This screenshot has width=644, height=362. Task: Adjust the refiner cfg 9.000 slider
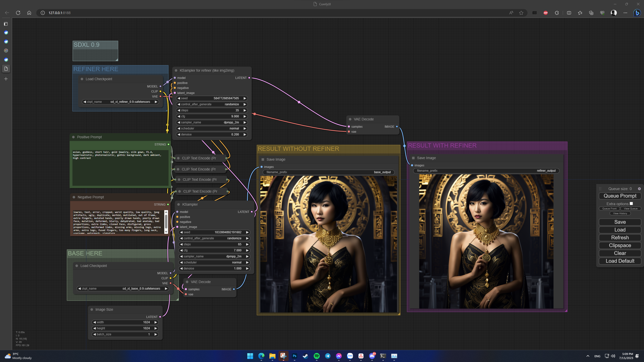click(x=212, y=116)
